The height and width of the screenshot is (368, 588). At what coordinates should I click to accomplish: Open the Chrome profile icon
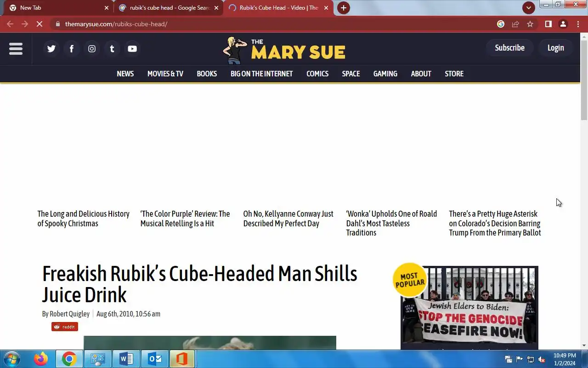point(563,24)
